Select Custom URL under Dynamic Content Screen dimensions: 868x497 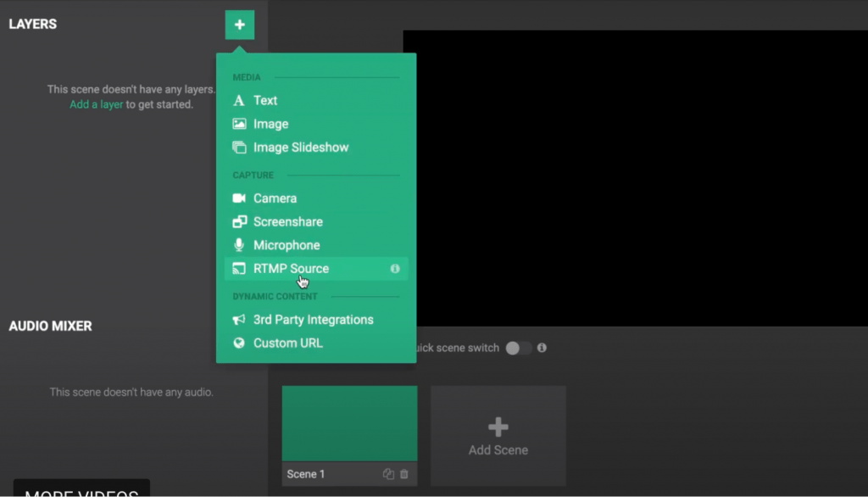tap(288, 343)
